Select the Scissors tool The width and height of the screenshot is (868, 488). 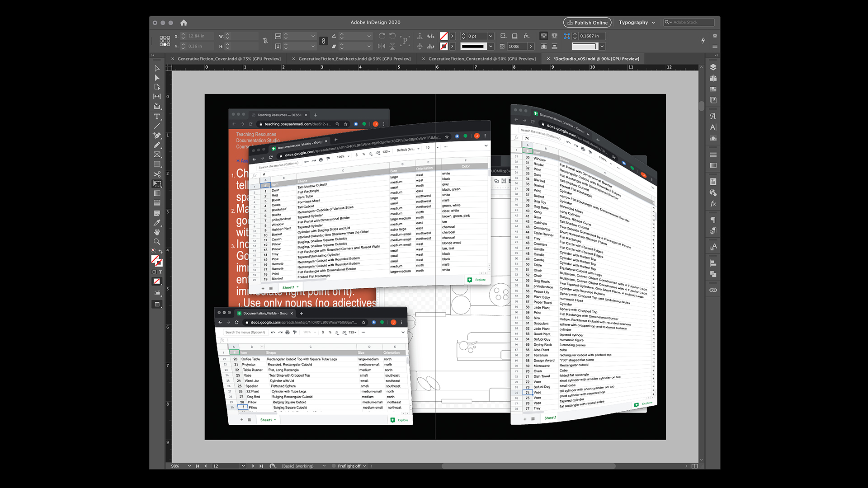(157, 174)
